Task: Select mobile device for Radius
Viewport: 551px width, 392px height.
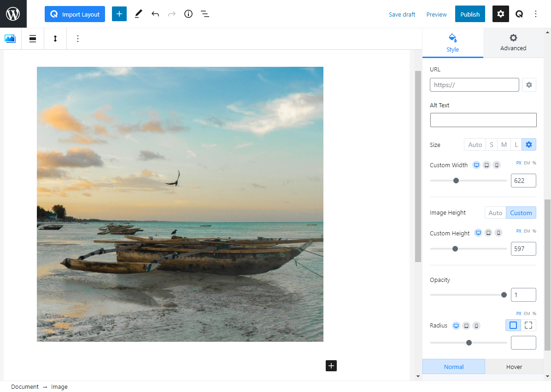Action: [476, 326]
